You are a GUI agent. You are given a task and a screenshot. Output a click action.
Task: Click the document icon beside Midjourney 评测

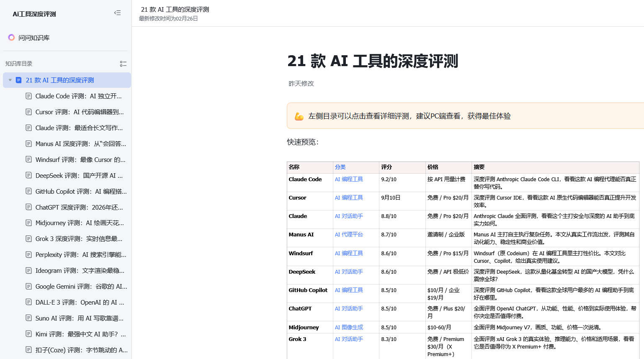[x=28, y=223]
